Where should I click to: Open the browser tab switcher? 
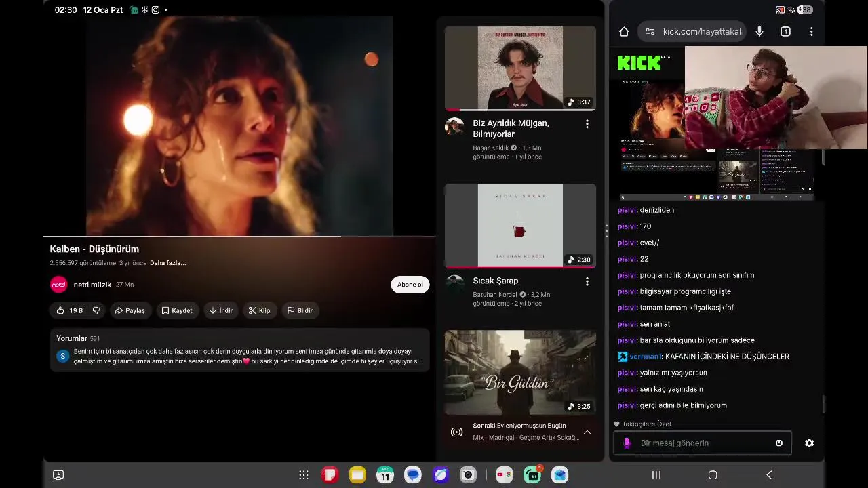(785, 31)
